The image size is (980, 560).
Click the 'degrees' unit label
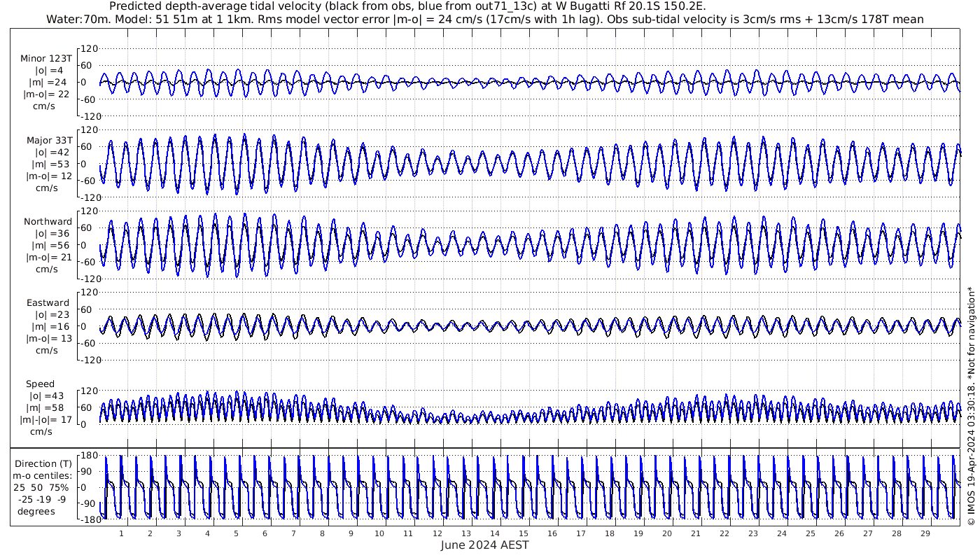pyautogui.click(x=36, y=511)
